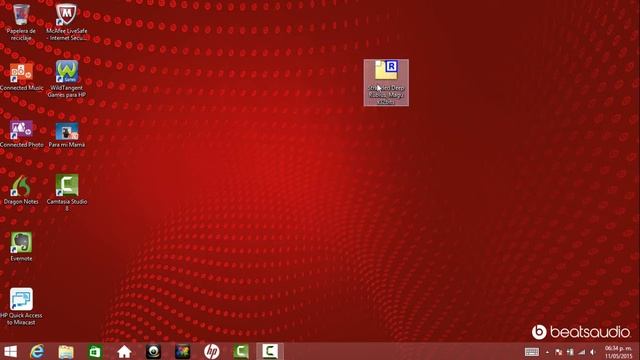Select the Connected Photo desktop shortcut
Image resolution: width=640 pixels, height=360 pixels.
(21, 134)
